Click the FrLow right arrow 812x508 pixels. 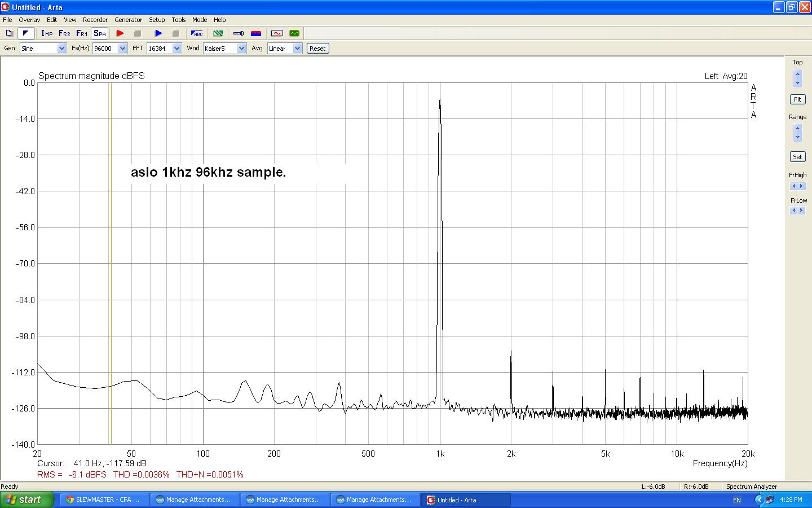pos(801,211)
